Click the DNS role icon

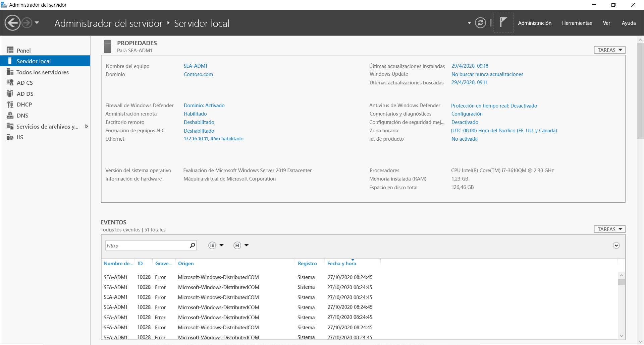(10, 115)
